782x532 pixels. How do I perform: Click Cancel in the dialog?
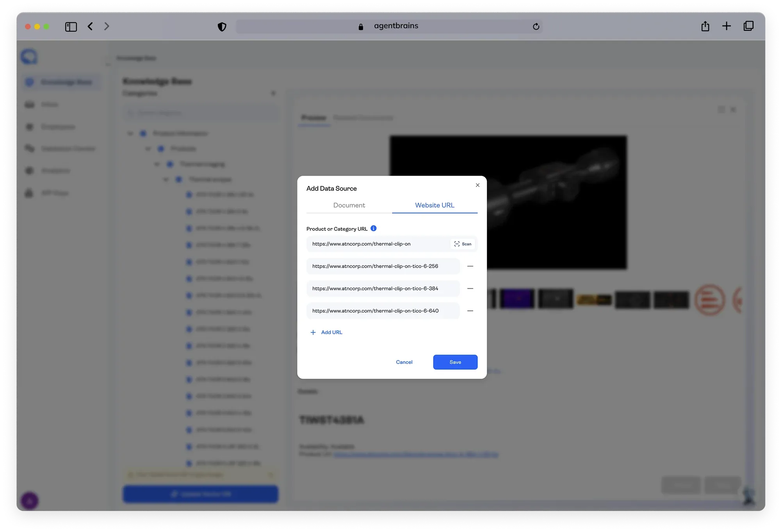(x=404, y=362)
